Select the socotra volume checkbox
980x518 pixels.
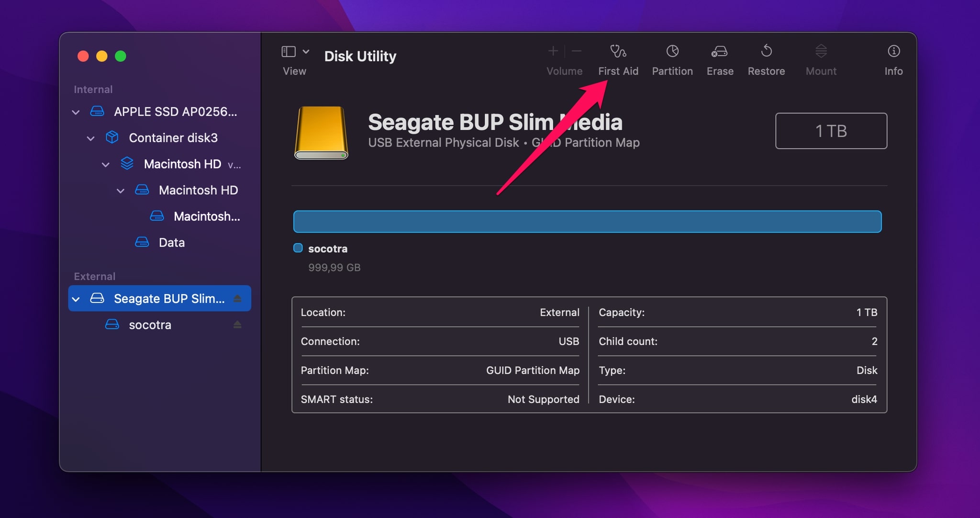[298, 248]
